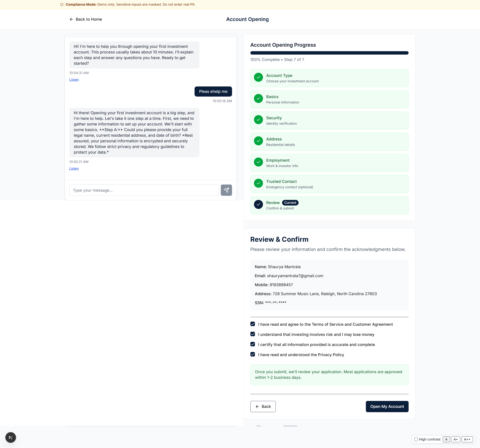The image size is (480, 448).
Task: Toggle the investing risk acknowledgment checkbox
Action: pyautogui.click(x=252, y=334)
